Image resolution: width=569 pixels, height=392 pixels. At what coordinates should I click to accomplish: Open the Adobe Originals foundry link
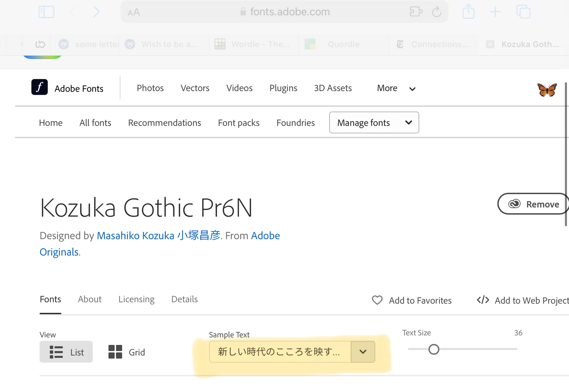tap(59, 252)
